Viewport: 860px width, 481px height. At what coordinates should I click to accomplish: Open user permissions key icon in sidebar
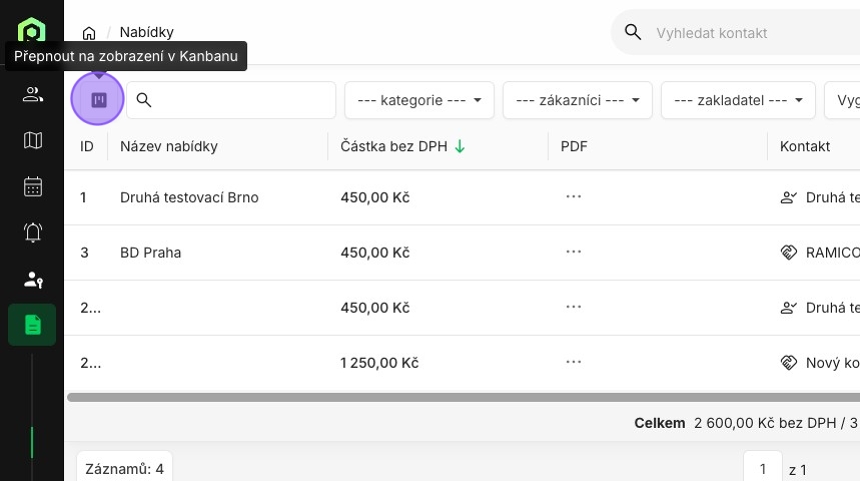[x=32, y=280]
